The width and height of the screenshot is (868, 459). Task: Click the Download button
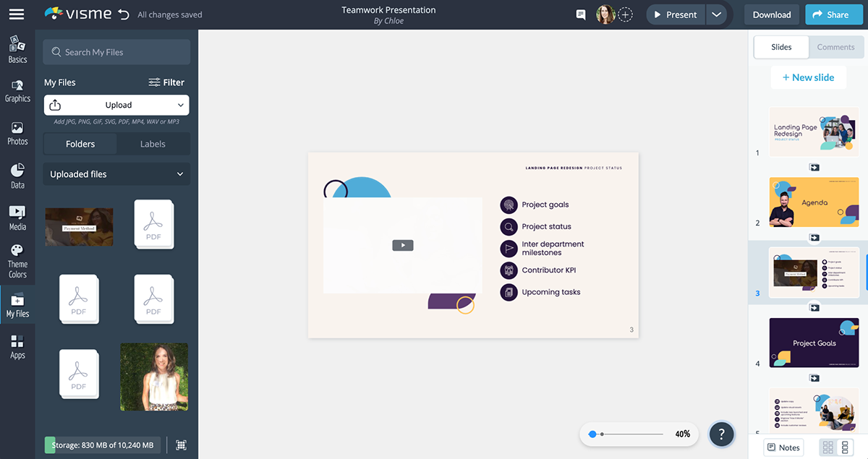click(x=772, y=14)
